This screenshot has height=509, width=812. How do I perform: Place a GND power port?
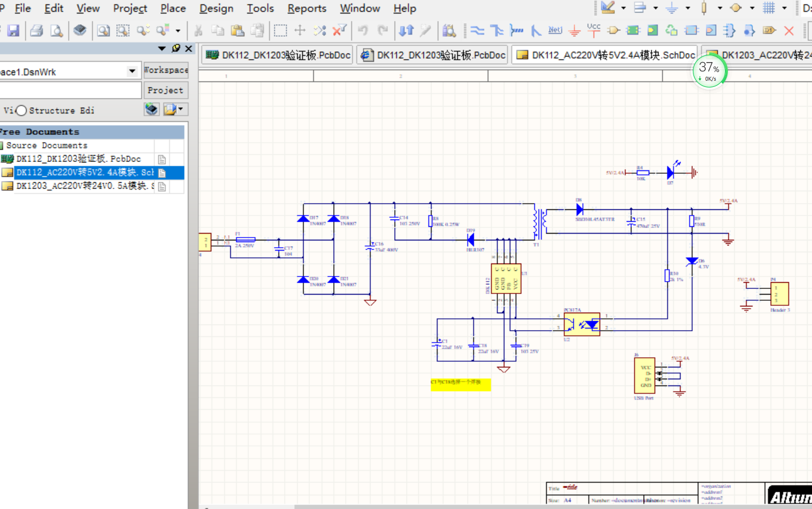coord(574,30)
